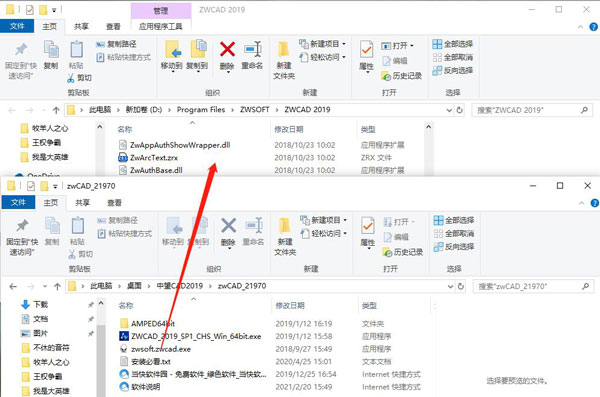The height and width of the screenshot is (397, 600).
Task: Click red Delete (删除) in ZWCAD 2019 window
Action: click(227, 56)
